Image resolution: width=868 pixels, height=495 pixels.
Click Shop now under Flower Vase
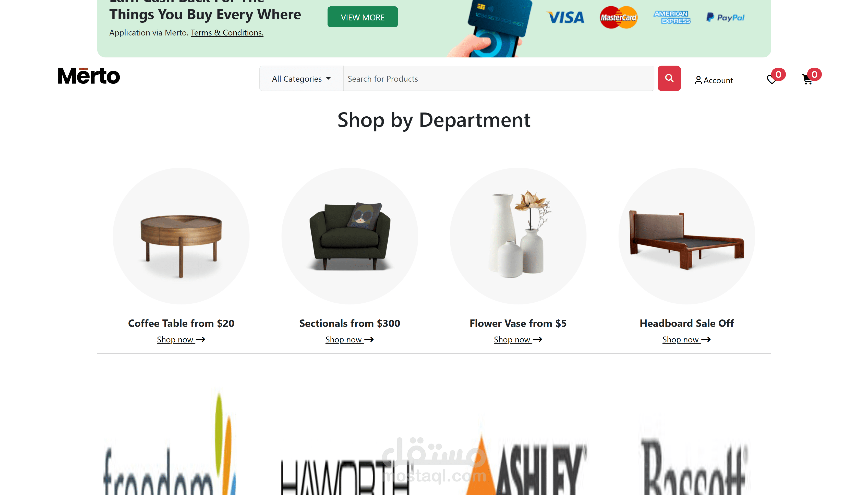click(518, 339)
